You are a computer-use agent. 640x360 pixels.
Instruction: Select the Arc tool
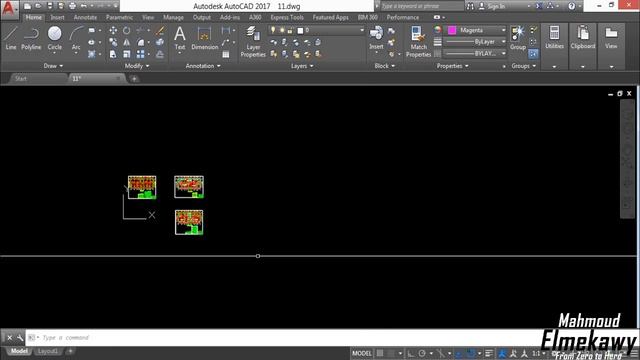pyautogui.click(x=76, y=38)
